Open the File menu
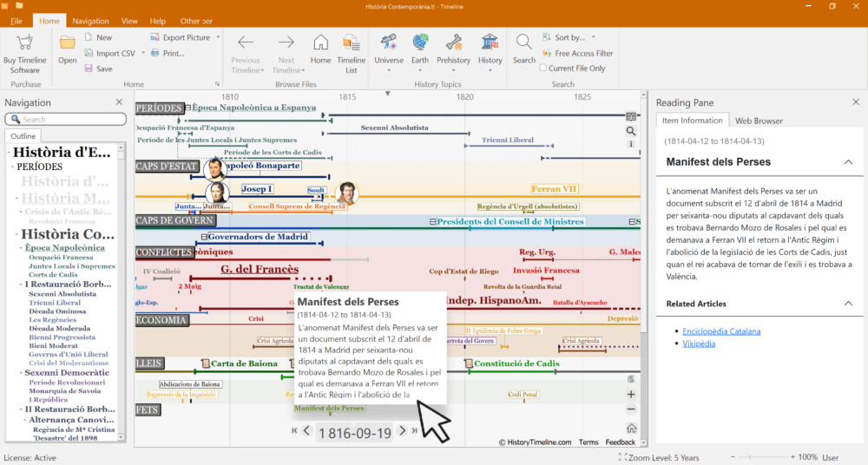868x465 pixels. pos(16,21)
